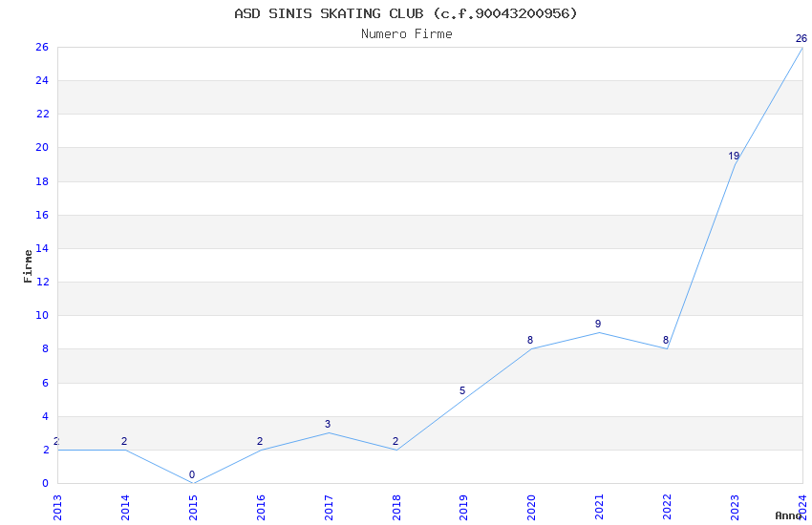
Task: Click the data label 5 for 2019
Action: point(462,391)
